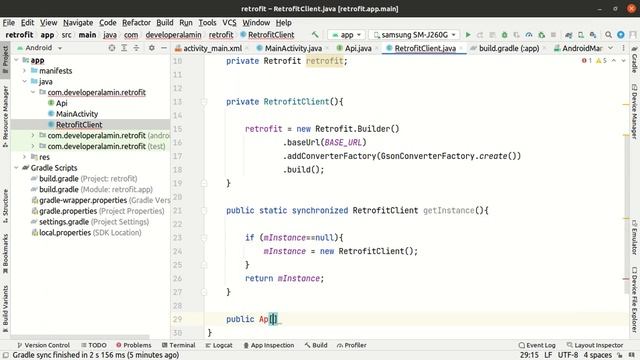Switch to build.gradle (:app) tab

509,48
